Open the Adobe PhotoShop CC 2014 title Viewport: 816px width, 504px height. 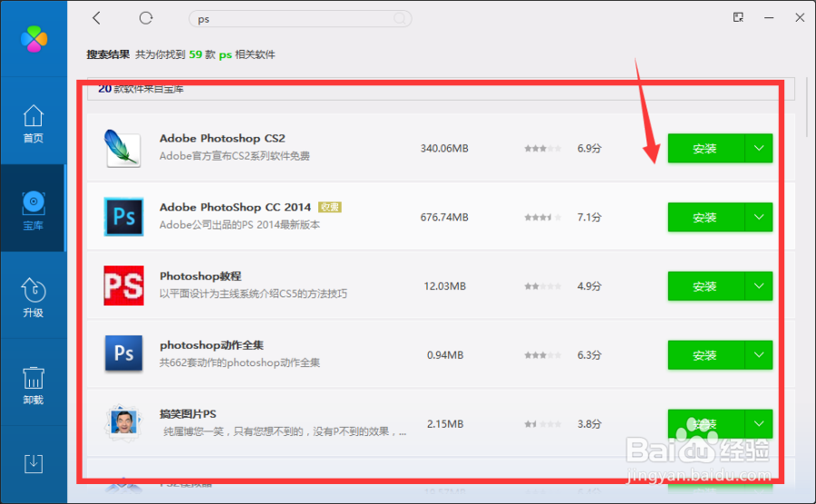pos(235,207)
